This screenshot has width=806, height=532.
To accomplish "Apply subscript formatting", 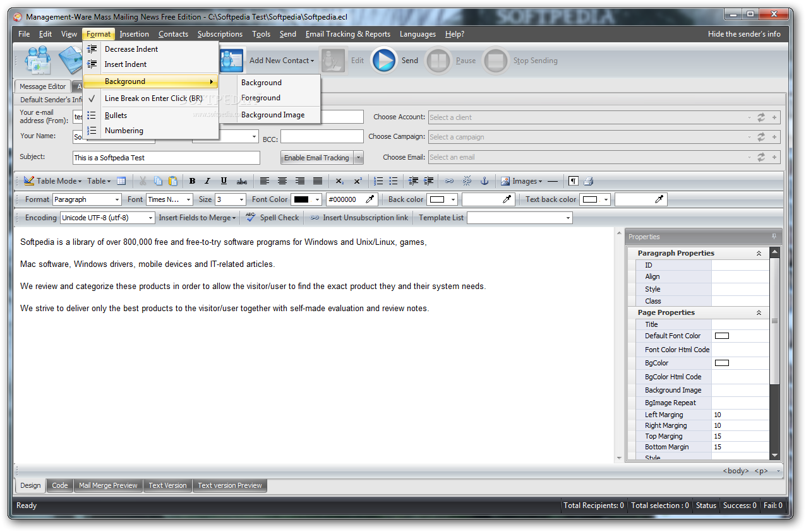I will coord(340,181).
